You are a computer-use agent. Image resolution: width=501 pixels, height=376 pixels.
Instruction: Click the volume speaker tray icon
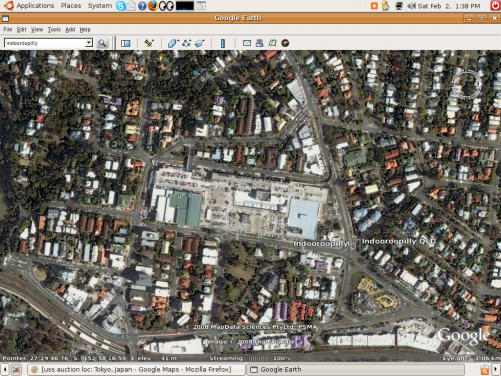(x=412, y=6)
